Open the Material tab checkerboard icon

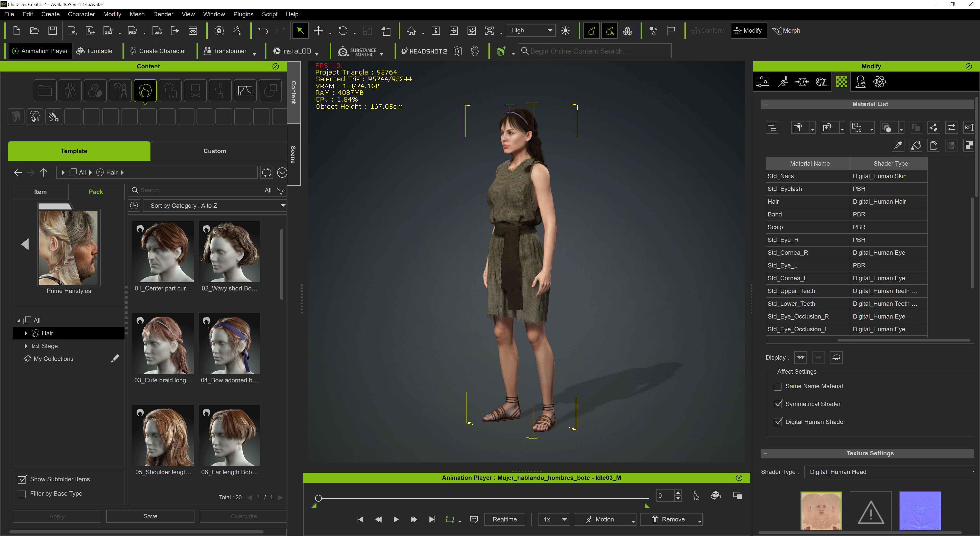coord(841,81)
